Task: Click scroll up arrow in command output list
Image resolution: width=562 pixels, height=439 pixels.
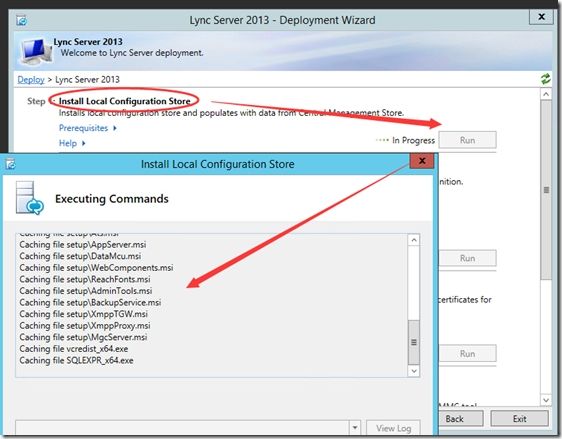Action: point(414,240)
